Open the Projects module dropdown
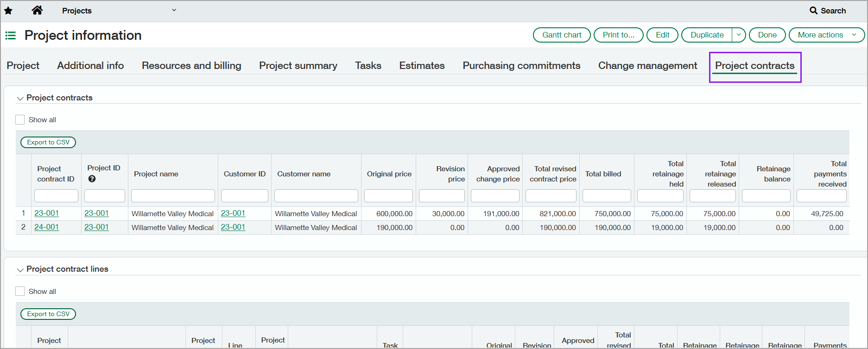 [x=174, y=10]
